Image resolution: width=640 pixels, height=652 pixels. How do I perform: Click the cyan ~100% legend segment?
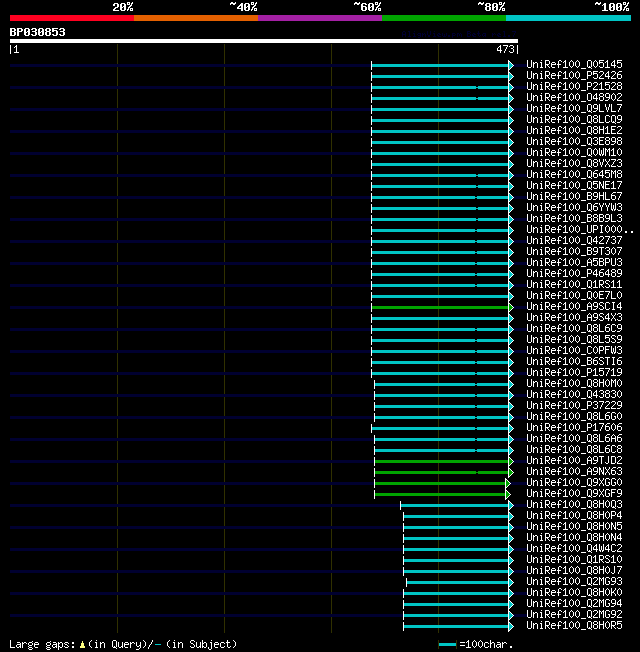point(568,18)
